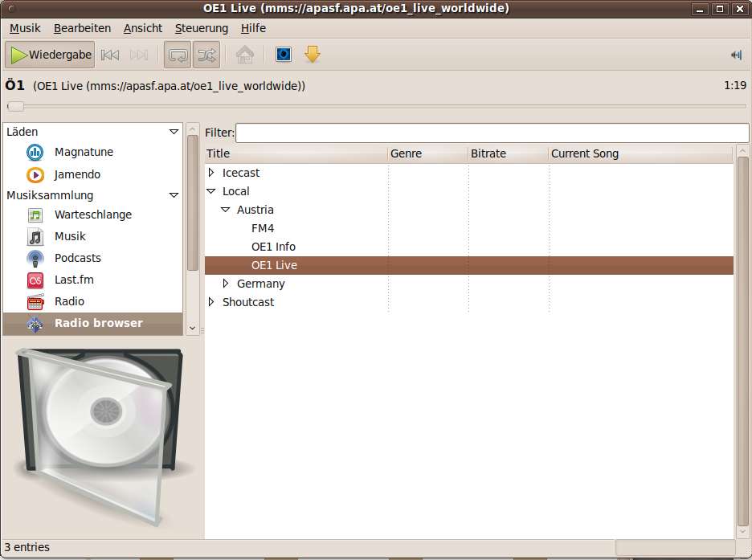Collapse the Läden sidebar section
The width and height of the screenshot is (752, 560).
(x=174, y=132)
